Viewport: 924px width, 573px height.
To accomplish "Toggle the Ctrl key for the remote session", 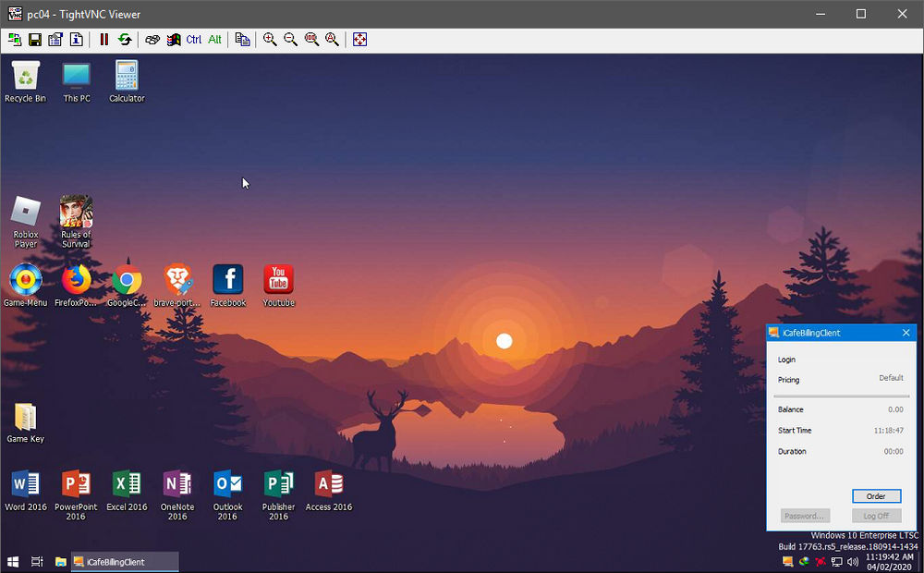I will tap(193, 39).
